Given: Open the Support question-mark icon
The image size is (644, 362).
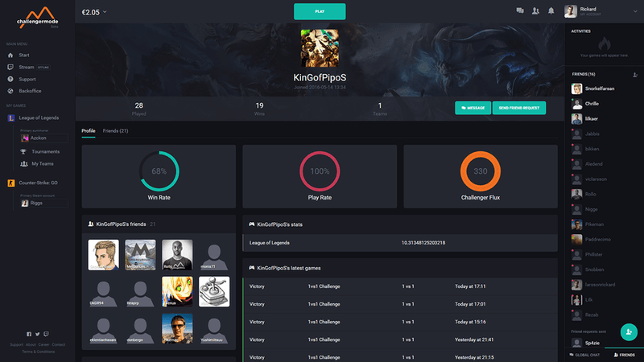Looking at the screenshot, I should (10, 79).
